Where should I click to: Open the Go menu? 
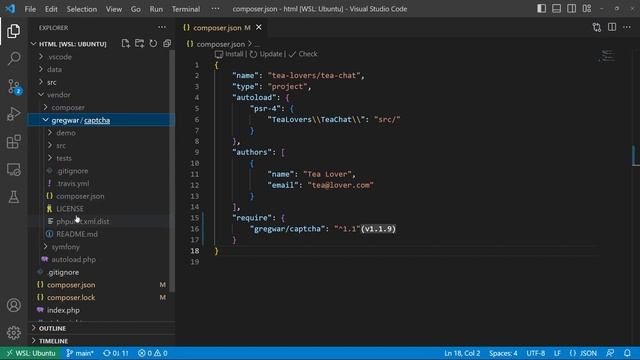(x=136, y=9)
